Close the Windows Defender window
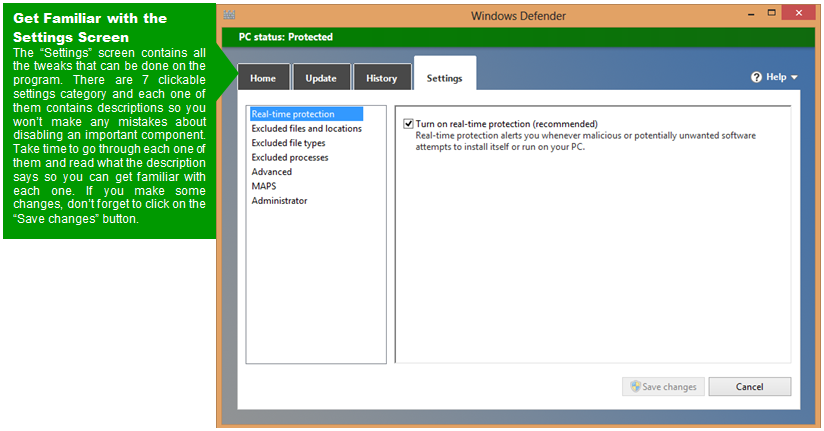This screenshot has height=431, width=824. point(799,13)
